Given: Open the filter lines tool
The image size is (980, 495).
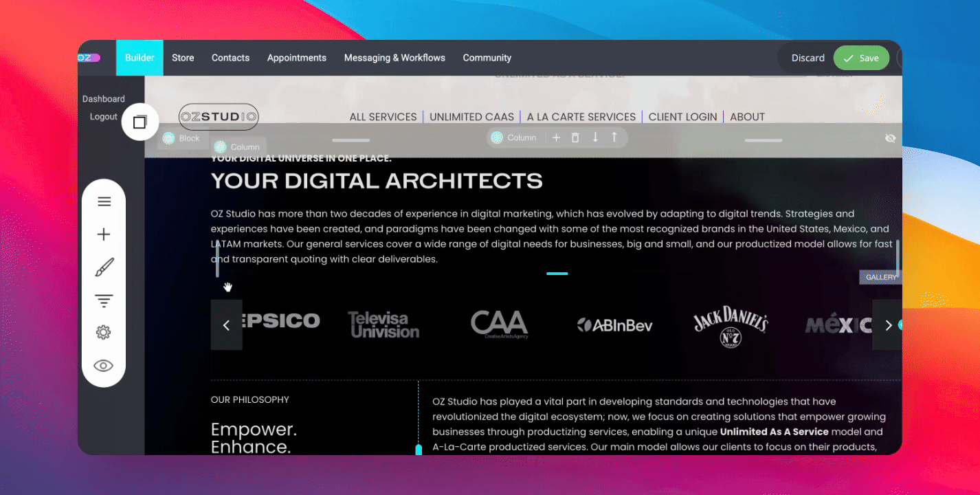Looking at the screenshot, I should coord(104,300).
